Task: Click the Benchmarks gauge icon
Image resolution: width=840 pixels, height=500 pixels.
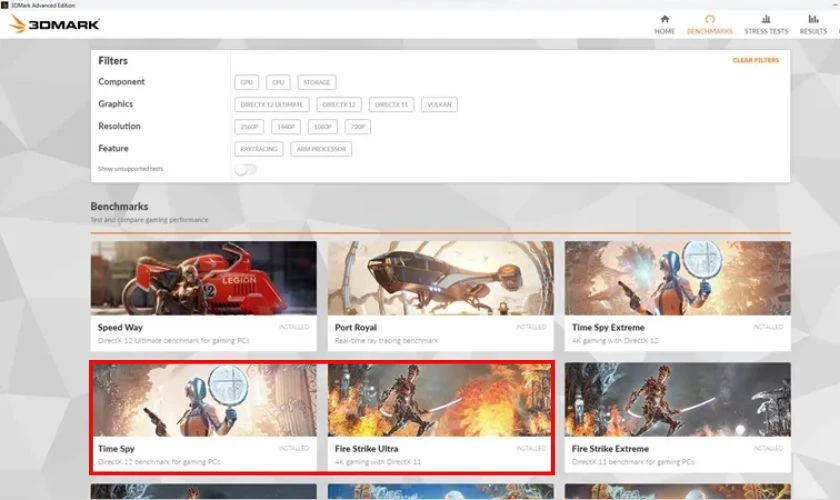Action: click(x=710, y=19)
